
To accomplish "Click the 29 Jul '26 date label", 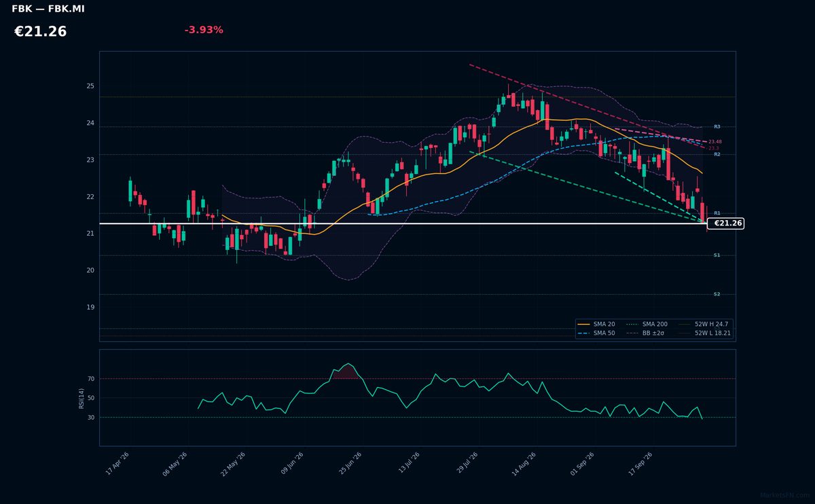I will (467, 464).
